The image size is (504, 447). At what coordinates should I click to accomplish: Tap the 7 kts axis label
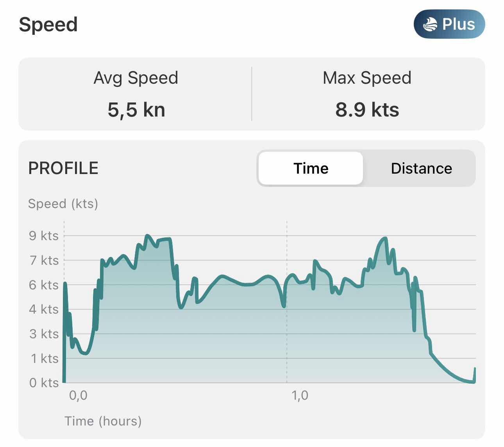tap(44, 260)
